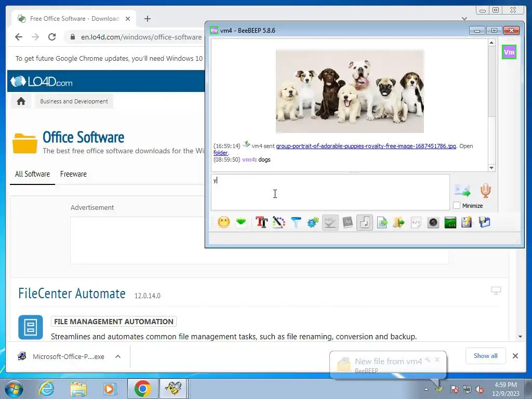Click the send folder arrow icon
The height and width of the screenshot is (399, 532).
coord(399,222)
